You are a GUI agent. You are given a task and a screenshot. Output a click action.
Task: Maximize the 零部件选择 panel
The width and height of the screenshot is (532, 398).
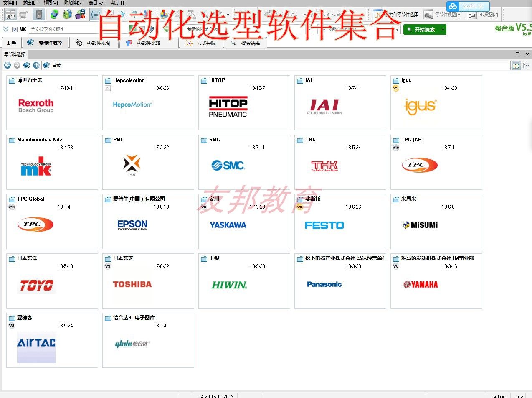click(518, 54)
